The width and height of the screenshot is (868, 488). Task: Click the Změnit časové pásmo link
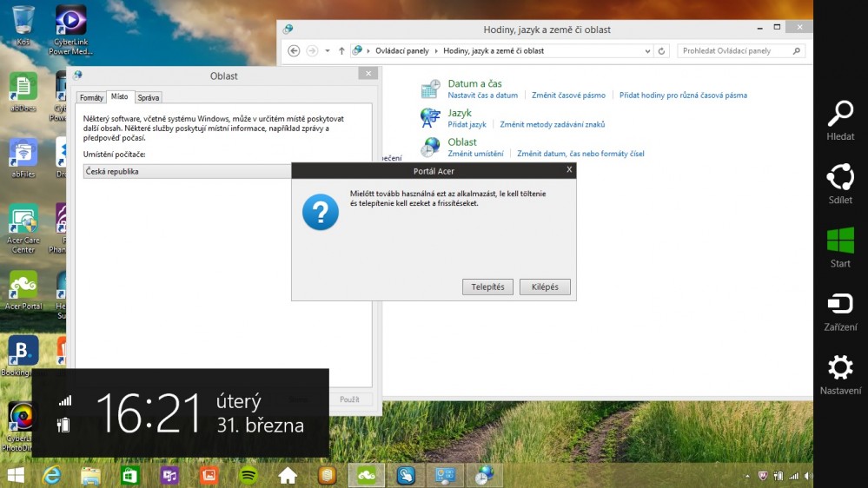(x=568, y=96)
